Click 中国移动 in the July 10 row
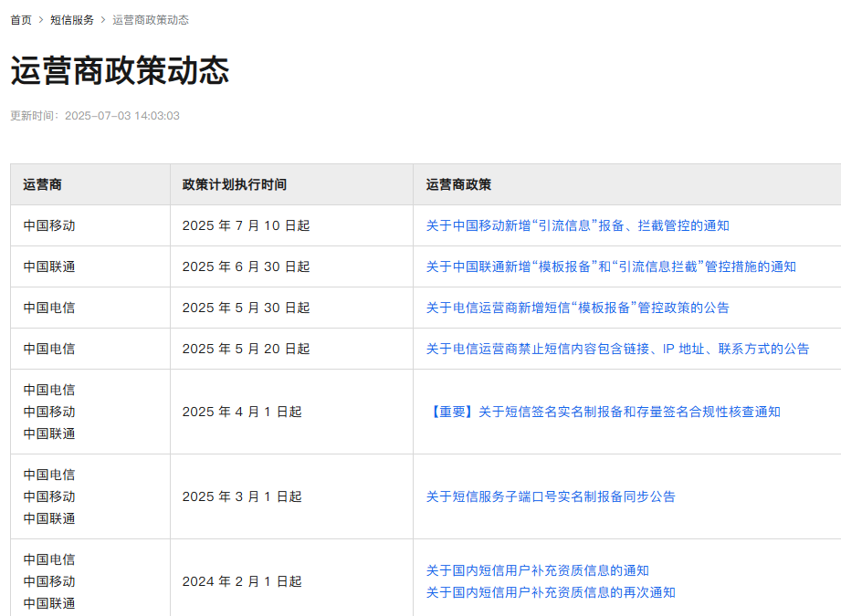This screenshot has height=616, width=841. 49,225
